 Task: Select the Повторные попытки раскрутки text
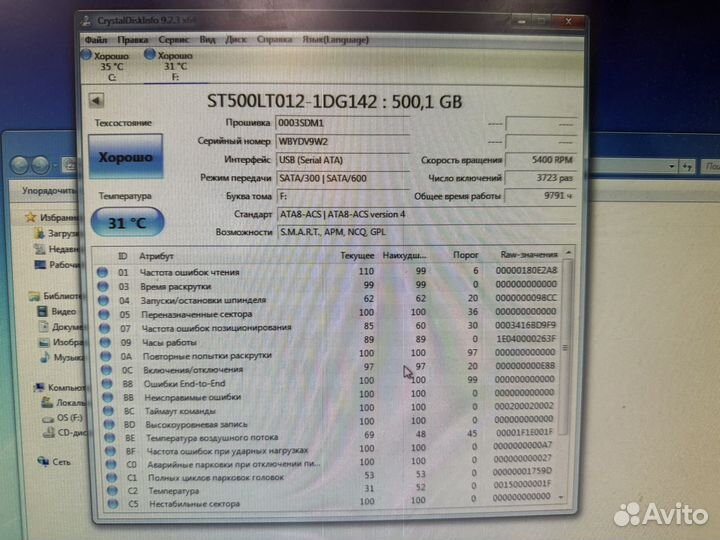pos(207,356)
